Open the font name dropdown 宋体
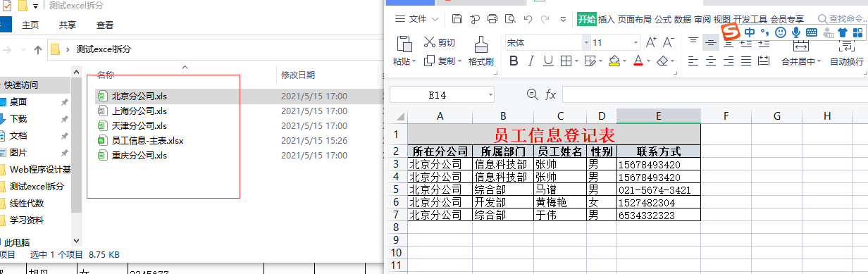868x274 pixels. click(x=586, y=42)
